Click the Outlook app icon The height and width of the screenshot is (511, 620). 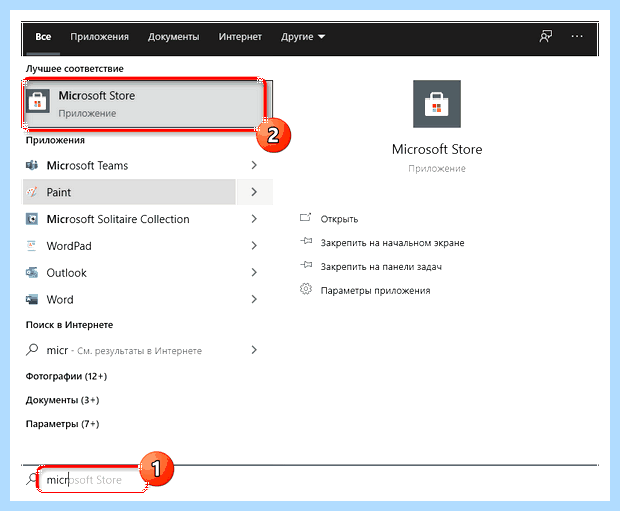pyautogui.click(x=32, y=273)
